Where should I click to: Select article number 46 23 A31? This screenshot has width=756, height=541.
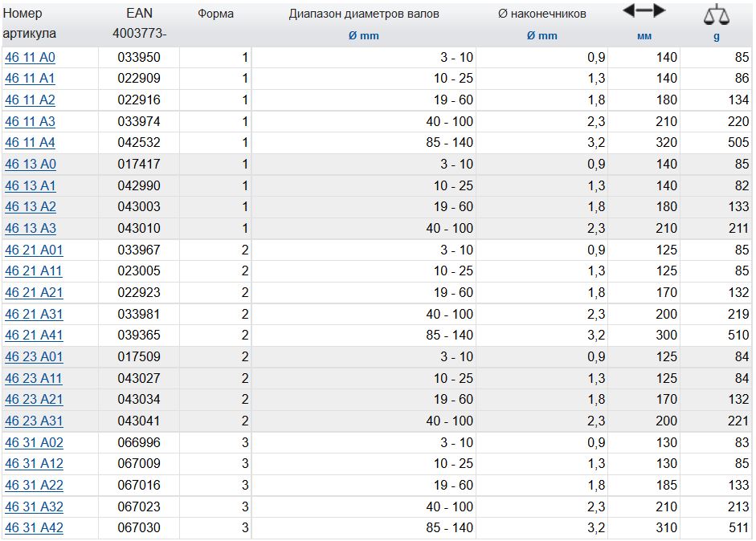click(34, 421)
